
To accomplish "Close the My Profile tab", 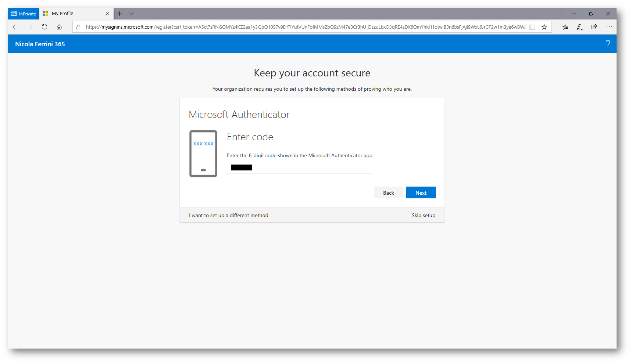I will pos(107,14).
